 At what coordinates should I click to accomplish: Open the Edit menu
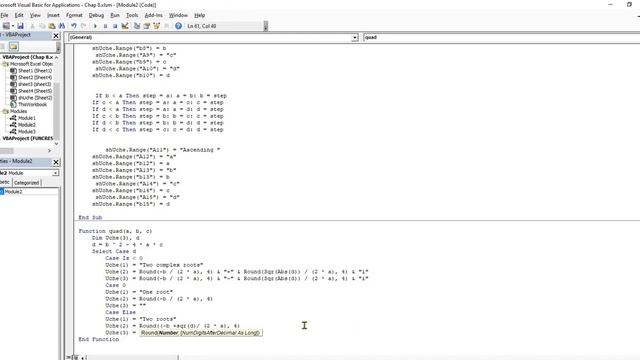click(x=19, y=15)
